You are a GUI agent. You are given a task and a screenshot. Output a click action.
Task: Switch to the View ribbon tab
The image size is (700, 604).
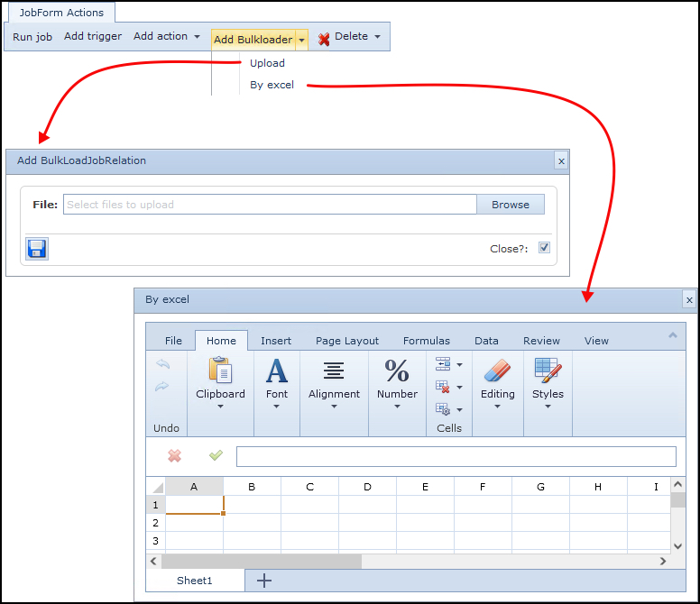click(x=596, y=341)
